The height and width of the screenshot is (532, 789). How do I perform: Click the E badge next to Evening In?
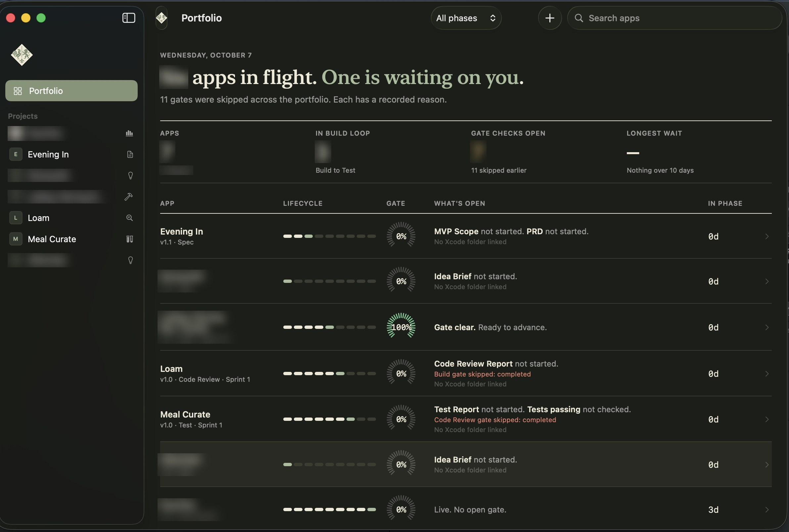coord(16,155)
